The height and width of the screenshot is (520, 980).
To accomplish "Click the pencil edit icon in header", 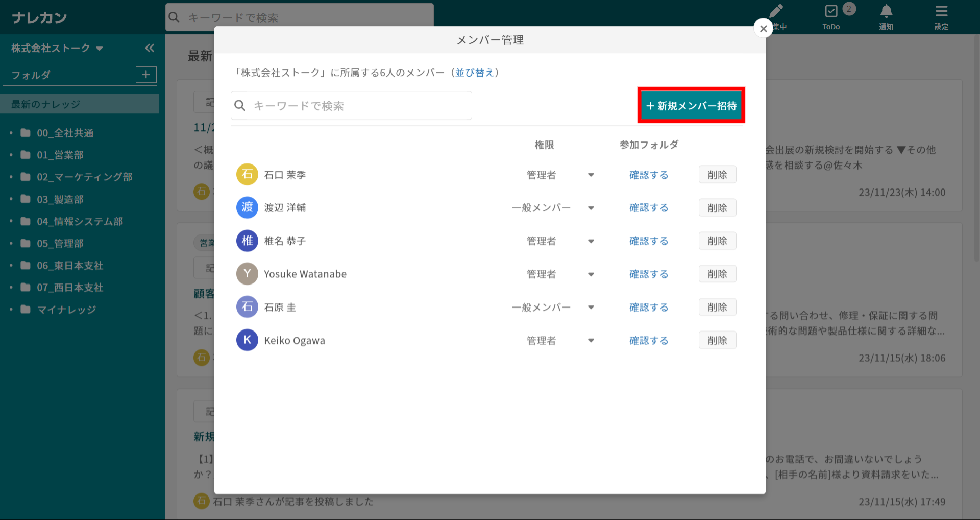I will tap(776, 12).
